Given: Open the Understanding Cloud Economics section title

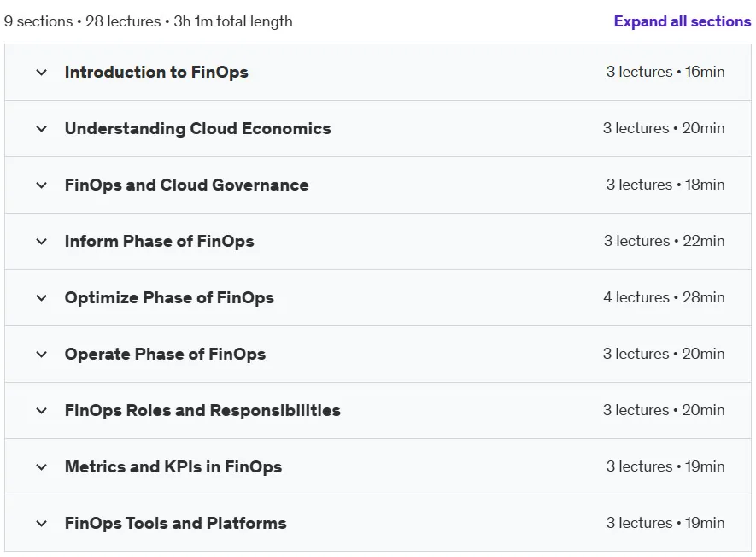Looking at the screenshot, I should click(197, 129).
